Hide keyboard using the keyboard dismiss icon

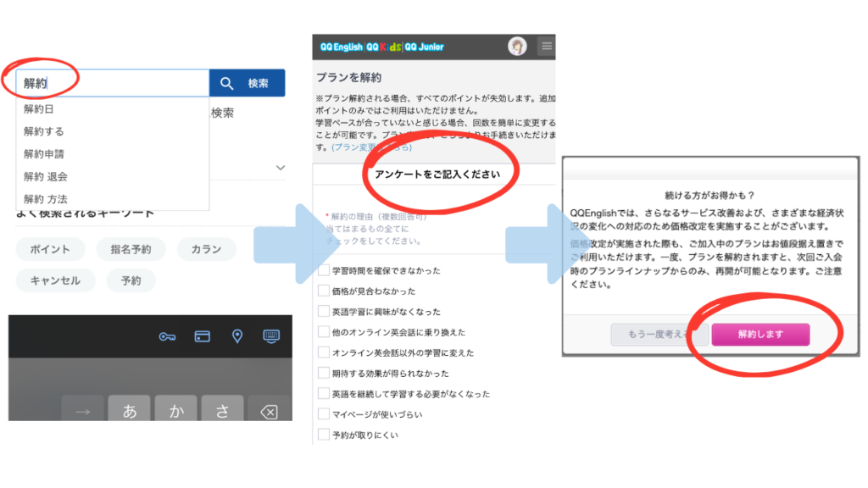click(x=271, y=336)
